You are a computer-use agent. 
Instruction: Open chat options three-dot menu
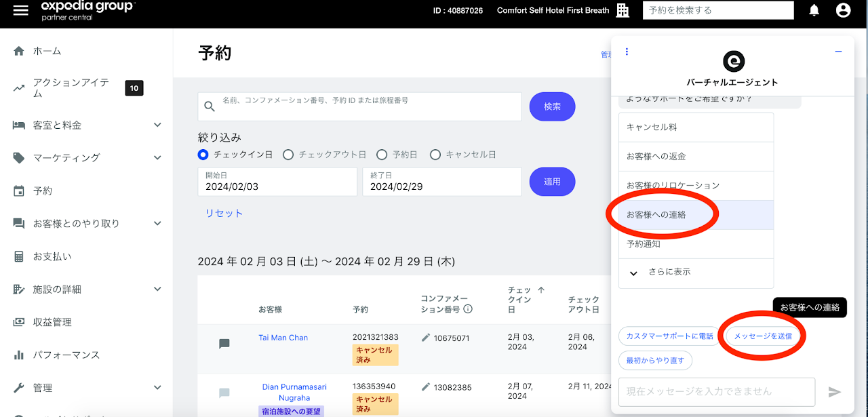pyautogui.click(x=627, y=52)
